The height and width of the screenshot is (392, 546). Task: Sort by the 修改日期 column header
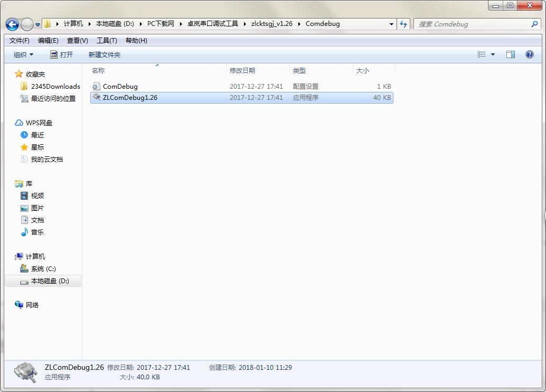[x=242, y=71]
